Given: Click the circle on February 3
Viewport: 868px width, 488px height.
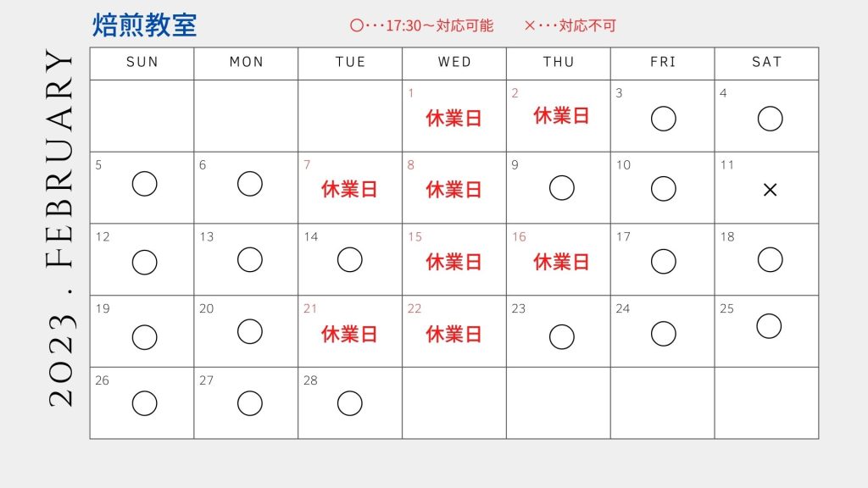Looking at the screenshot, I should (663, 119).
